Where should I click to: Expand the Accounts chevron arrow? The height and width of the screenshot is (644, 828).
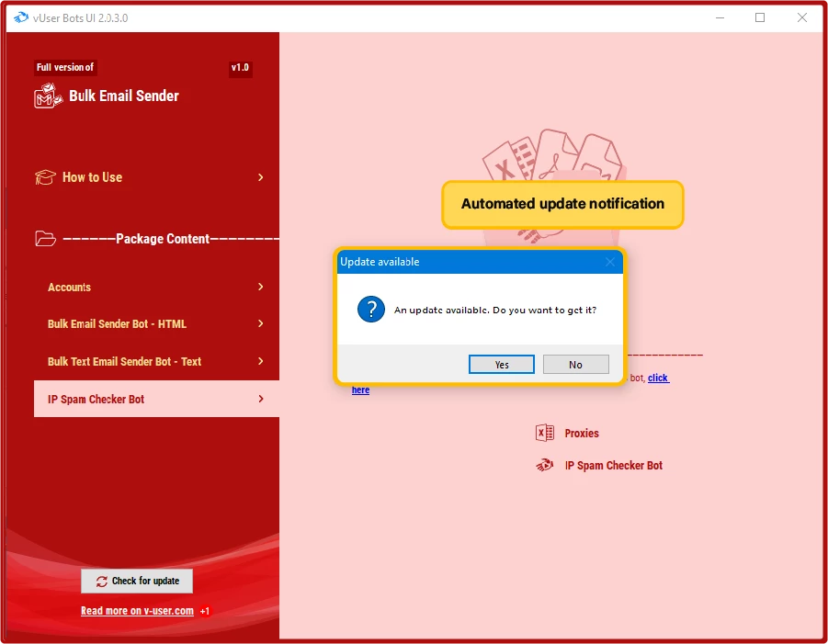[x=260, y=287]
